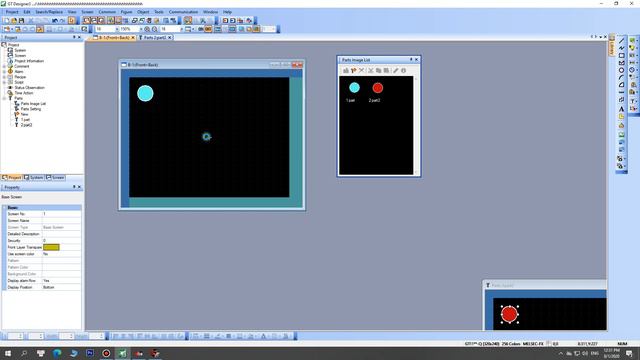The height and width of the screenshot is (360, 640).
Task: Select the Text 'A' figure tool
Action: pos(621,109)
